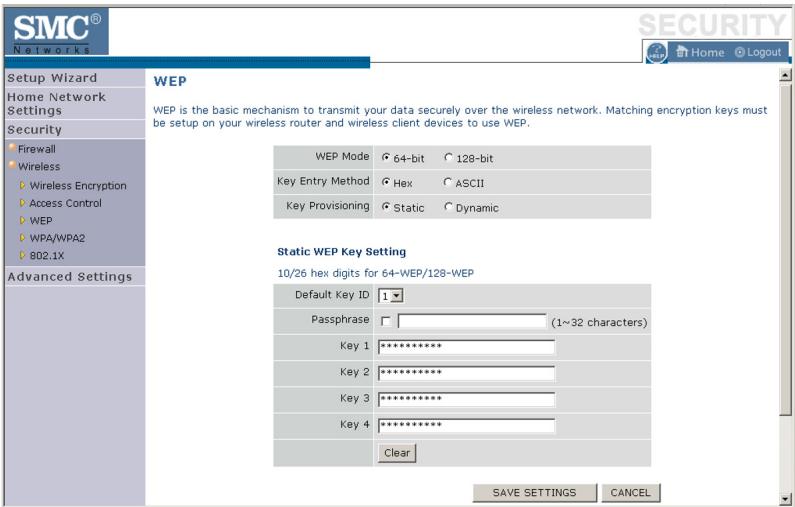The height and width of the screenshot is (507, 795).
Task: Focus the Key 4 field
Action: point(466,425)
